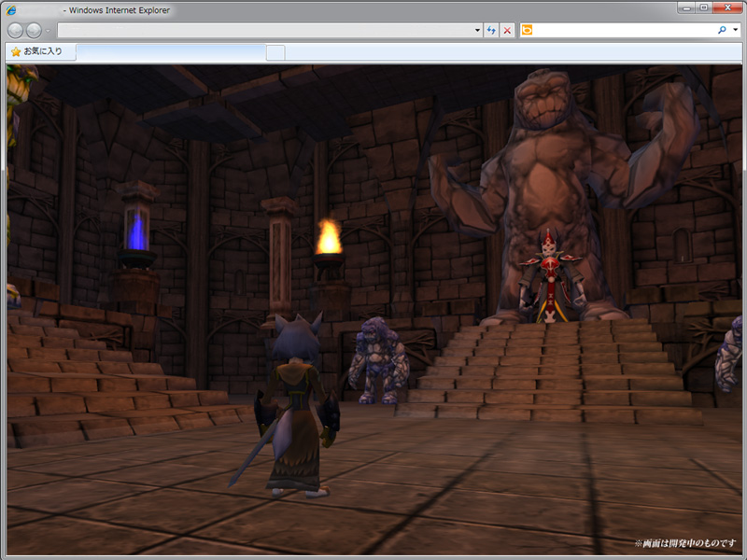Click the Internet Explorer logo in title bar
The image size is (747, 560).
pyautogui.click(x=12, y=9)
